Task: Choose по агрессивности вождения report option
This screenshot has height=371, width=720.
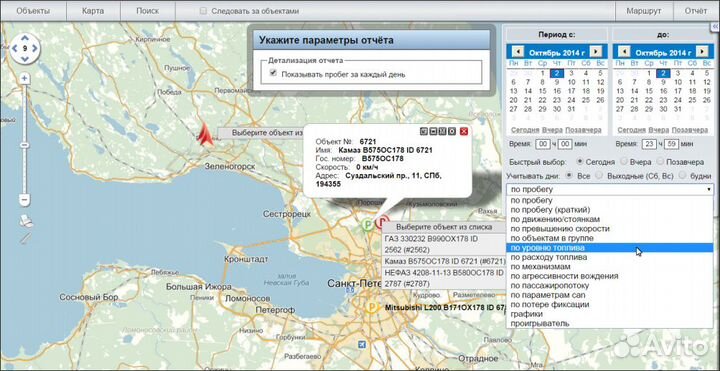Action: coord(610,276)
